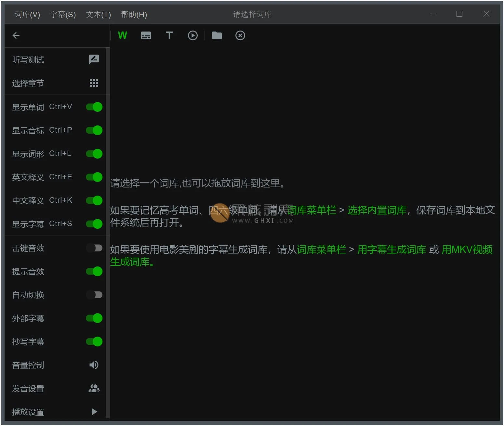Open file with the folder icon

217,35
